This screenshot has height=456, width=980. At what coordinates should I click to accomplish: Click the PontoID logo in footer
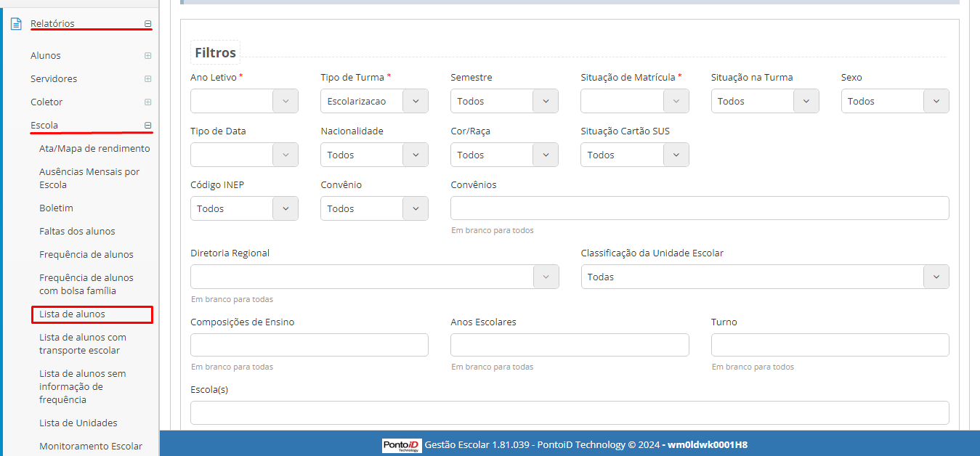402,445
